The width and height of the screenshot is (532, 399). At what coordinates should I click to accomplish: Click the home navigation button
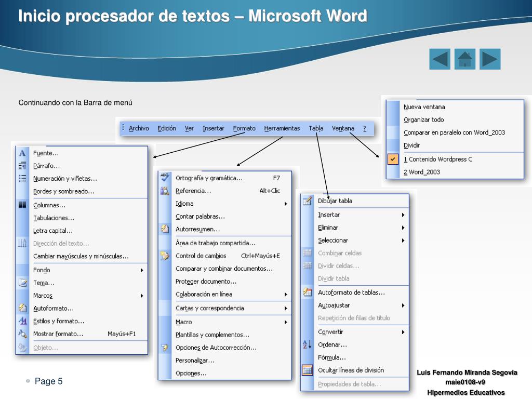point(465,59)
